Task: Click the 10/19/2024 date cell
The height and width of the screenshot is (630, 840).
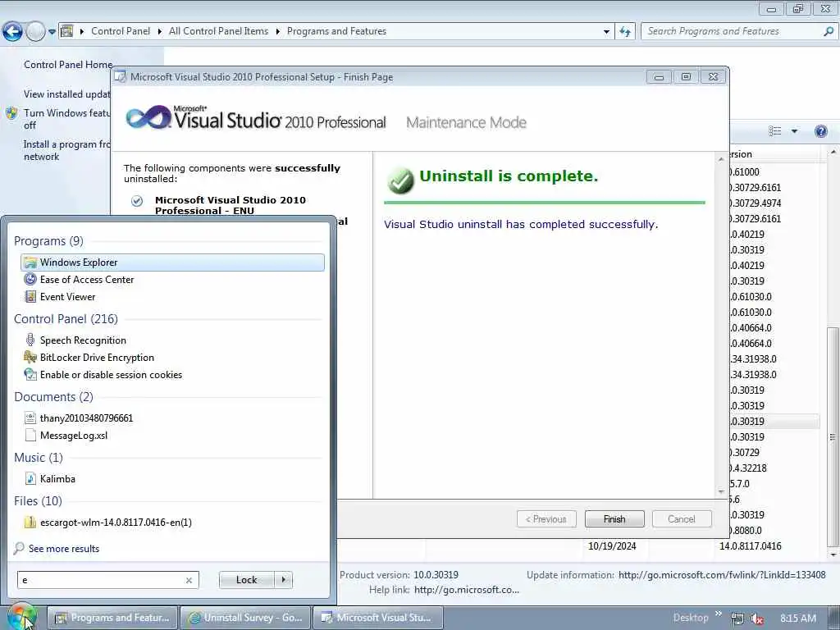Action: tap(612, 546)
